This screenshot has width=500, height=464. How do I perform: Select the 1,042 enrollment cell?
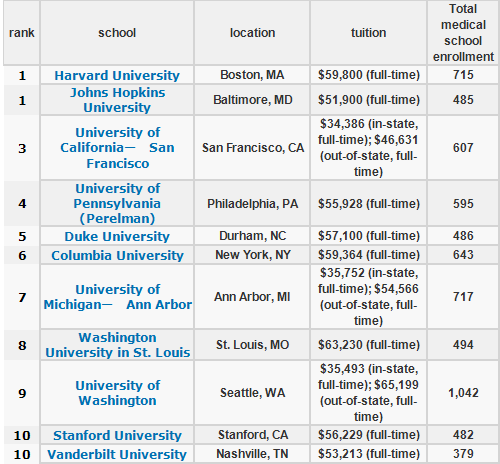pos(463,393)
